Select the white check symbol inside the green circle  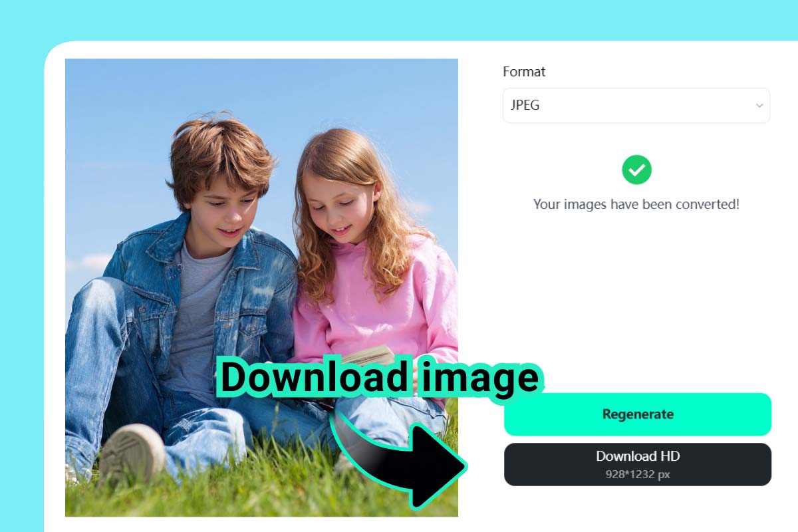(637, 170)
